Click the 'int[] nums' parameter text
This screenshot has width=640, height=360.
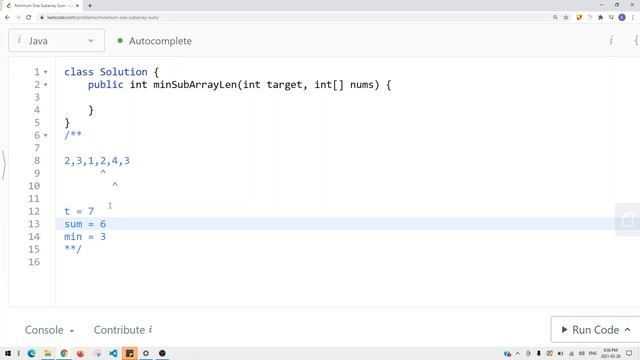pyautogui.click(x=344, y=85)
